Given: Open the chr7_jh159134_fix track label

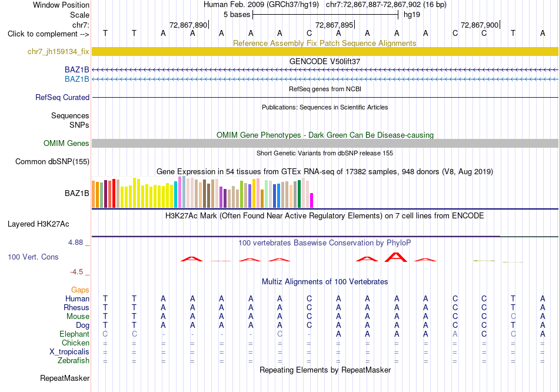Looking at the screenshot, I should (x=58, y=51).
